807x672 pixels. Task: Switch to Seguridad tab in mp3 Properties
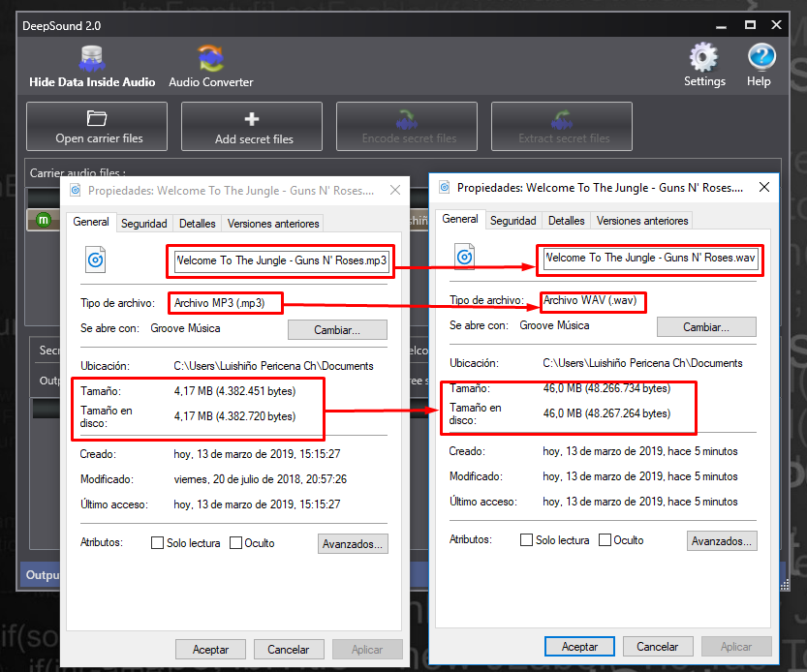pyautogui.click(x=144, y=224)
